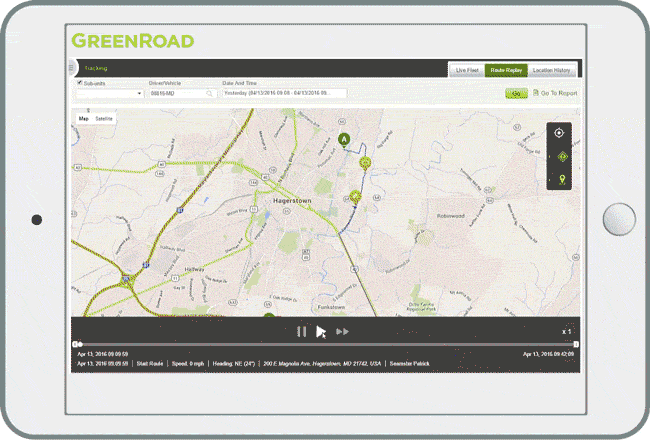Click the crosshair locate icon on map
650x440 pixels.
pyautogui.click(x=560, y=133)
